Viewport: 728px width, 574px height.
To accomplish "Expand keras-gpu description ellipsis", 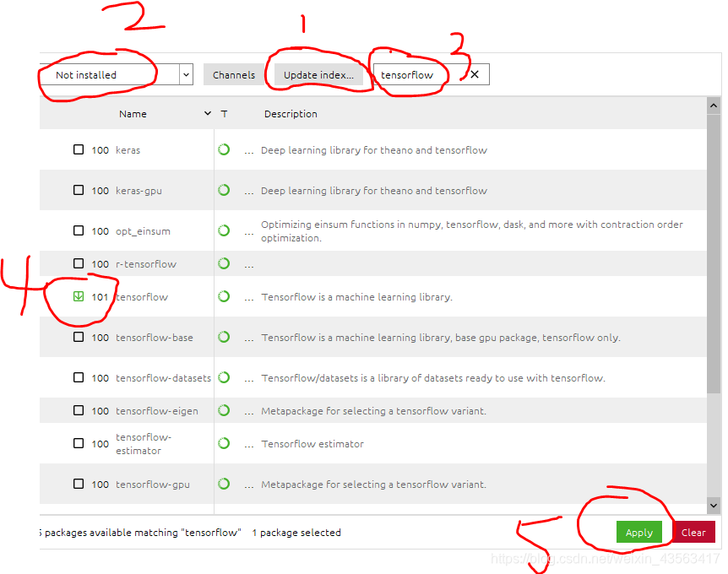I will pyautogui.click(x=249, y=192).
